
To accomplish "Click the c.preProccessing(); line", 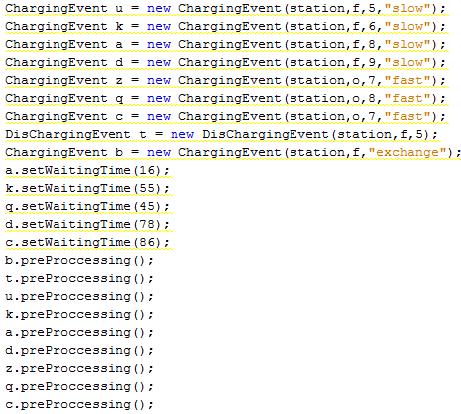I will 79,405.
